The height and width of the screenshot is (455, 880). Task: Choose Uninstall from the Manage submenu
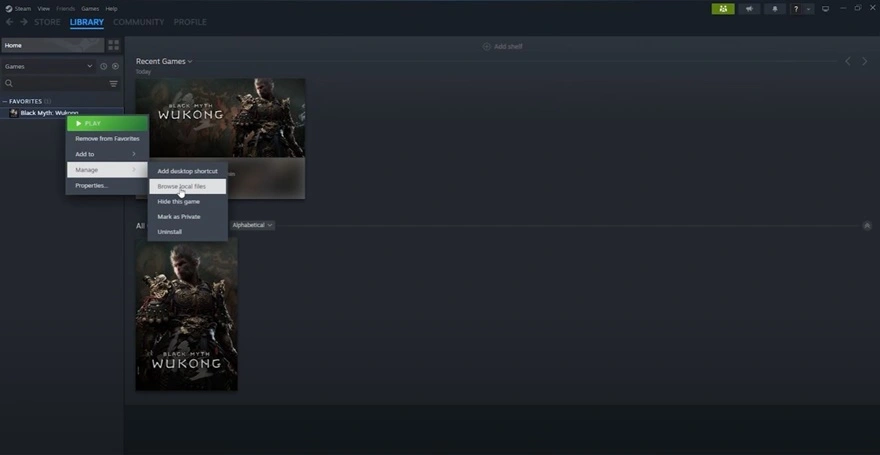click(169, 232)
